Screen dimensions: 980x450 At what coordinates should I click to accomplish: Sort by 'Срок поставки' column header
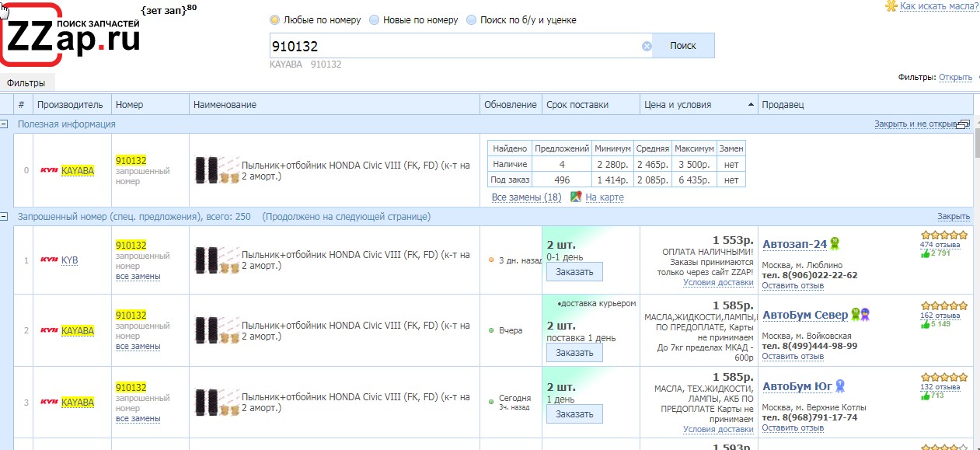point(591,105)
